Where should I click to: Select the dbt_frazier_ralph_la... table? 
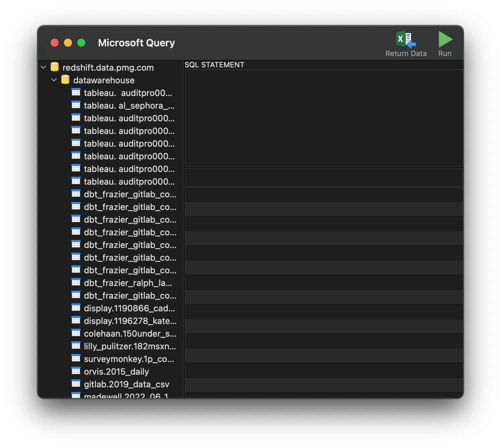[128, 283]
